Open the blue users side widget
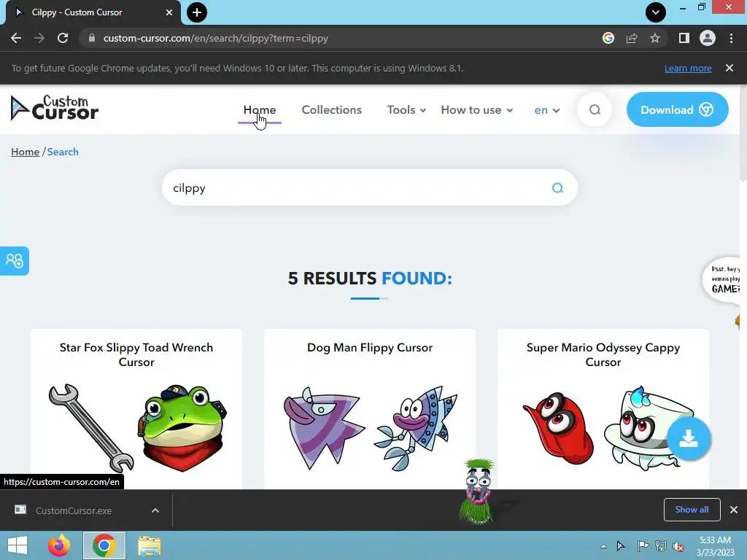 pos(15,261)
